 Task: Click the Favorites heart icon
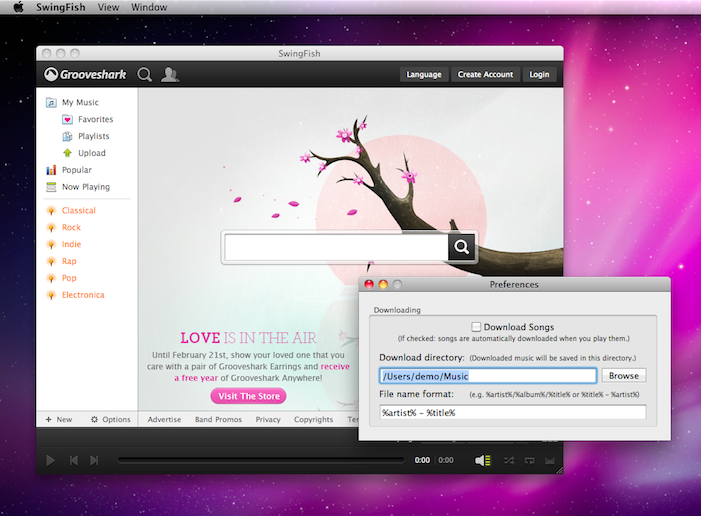[x=68, y=119]
